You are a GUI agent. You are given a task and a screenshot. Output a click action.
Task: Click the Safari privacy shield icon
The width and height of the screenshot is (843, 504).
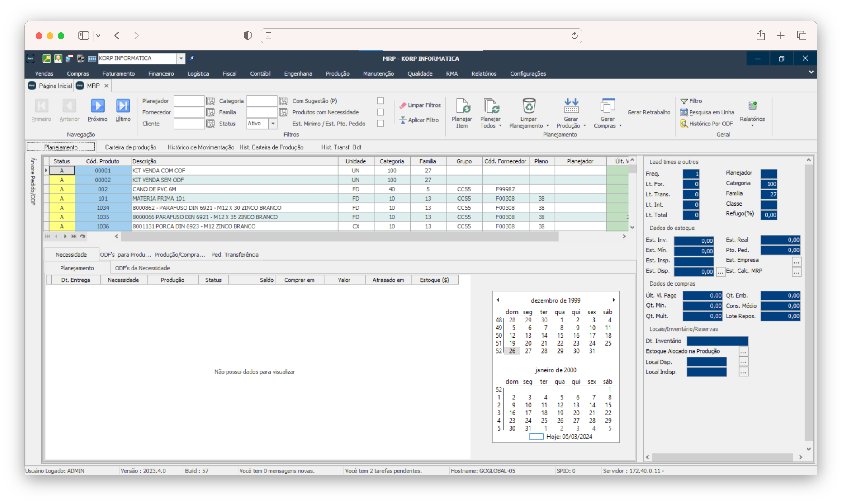247,36
